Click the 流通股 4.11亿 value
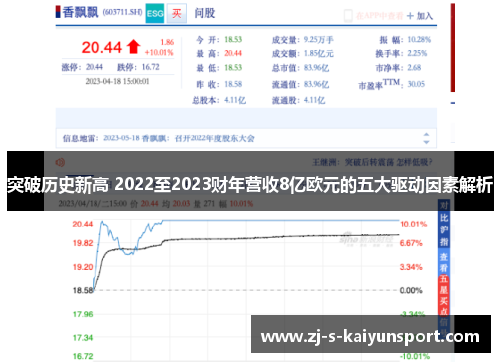 click(314, 100)
